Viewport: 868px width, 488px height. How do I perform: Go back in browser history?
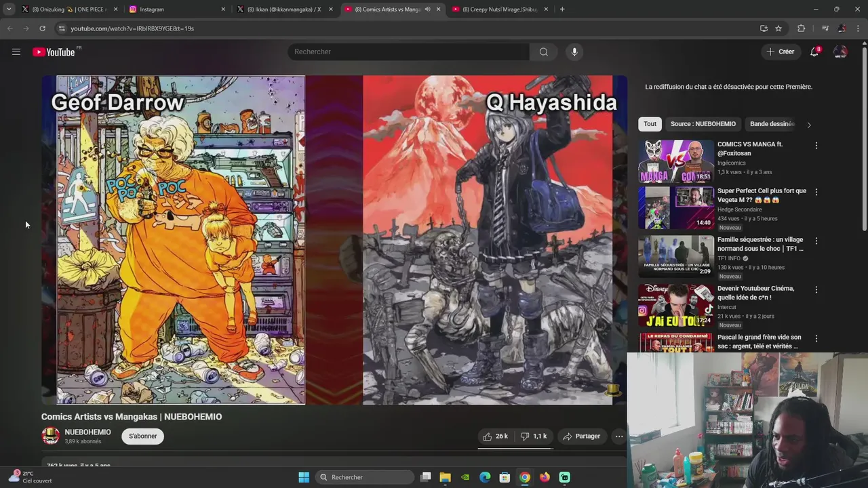(9, 28)
